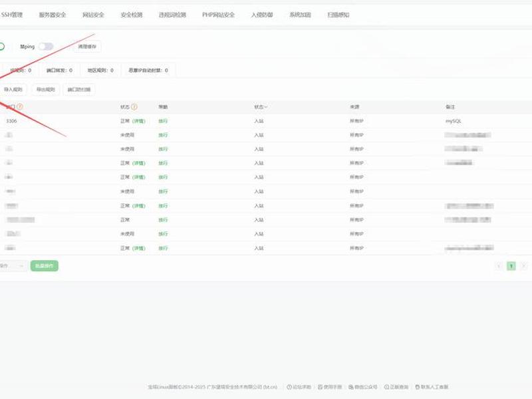532x399 pixels.
Task: Click the previous page arrow
Action: pyautogui.click(x=499, y=266)
